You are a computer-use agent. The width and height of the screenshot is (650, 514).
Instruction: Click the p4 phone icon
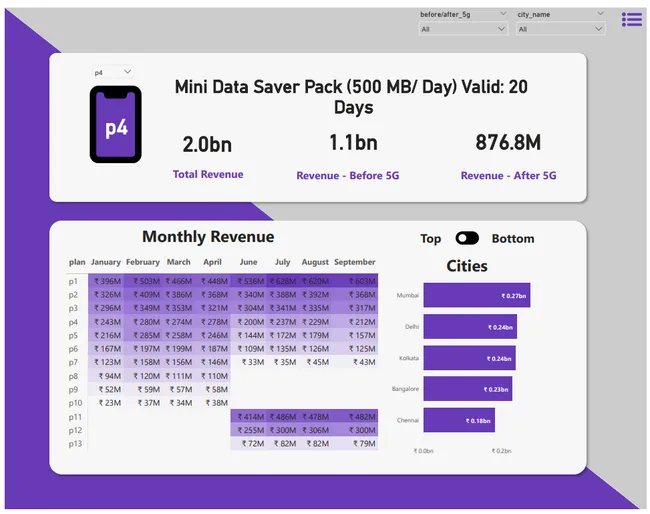[116, 124]
